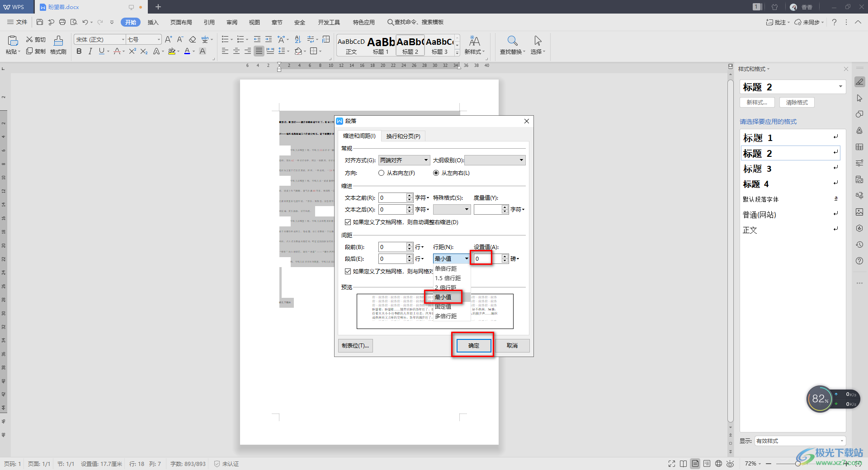
Task: Click the Undo icon
Action: (85, 22)
